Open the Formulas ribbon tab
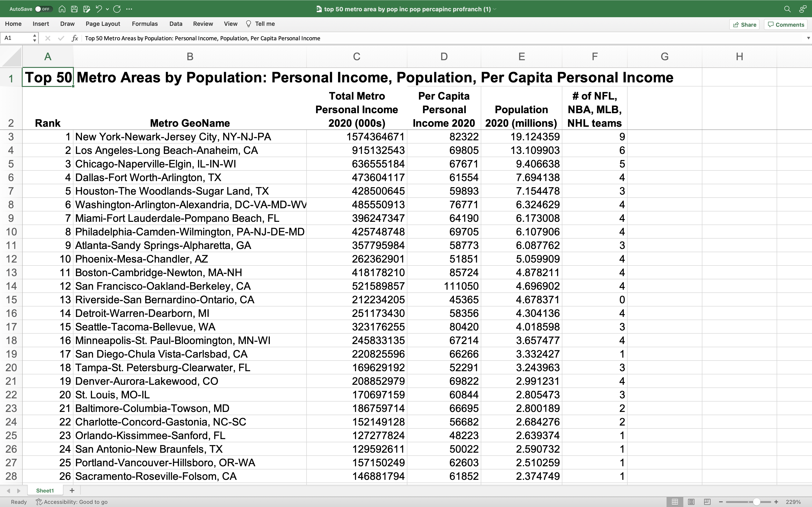This screenshot has height=507, width=812. pos(145,24)
